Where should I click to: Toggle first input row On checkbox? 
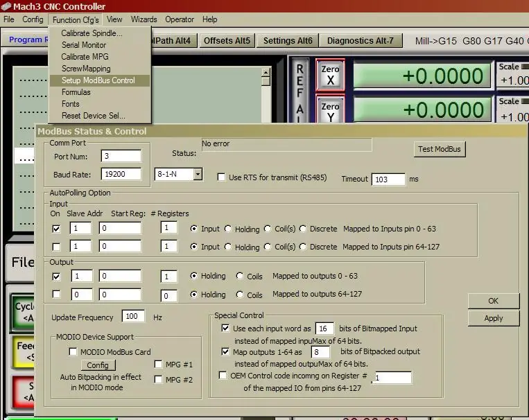click(x=56, y=229)
